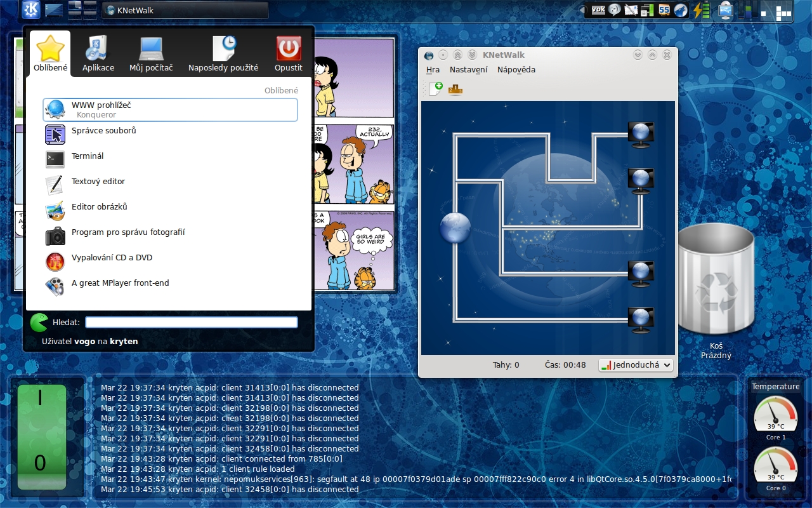812x508 pixels.
Task: Rotate the top computer terminal tile
Action: 641,135
